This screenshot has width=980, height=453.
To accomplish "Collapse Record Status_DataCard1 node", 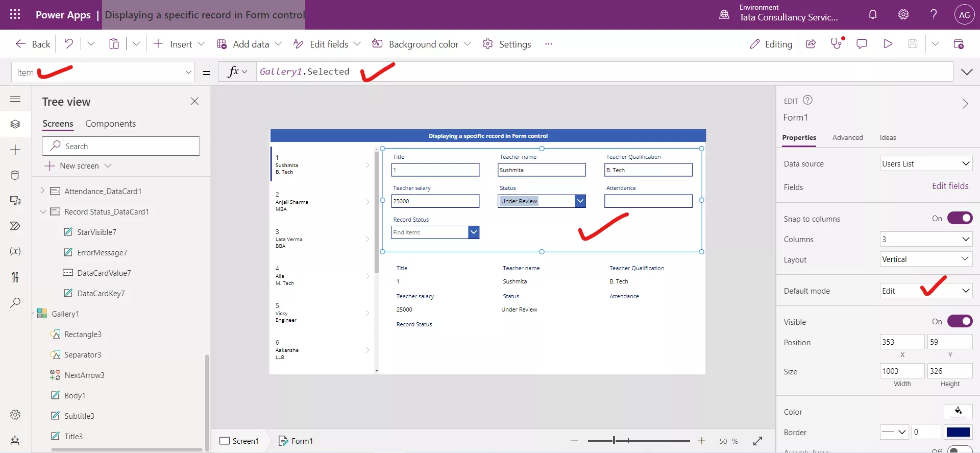I will tap(43, 211).
